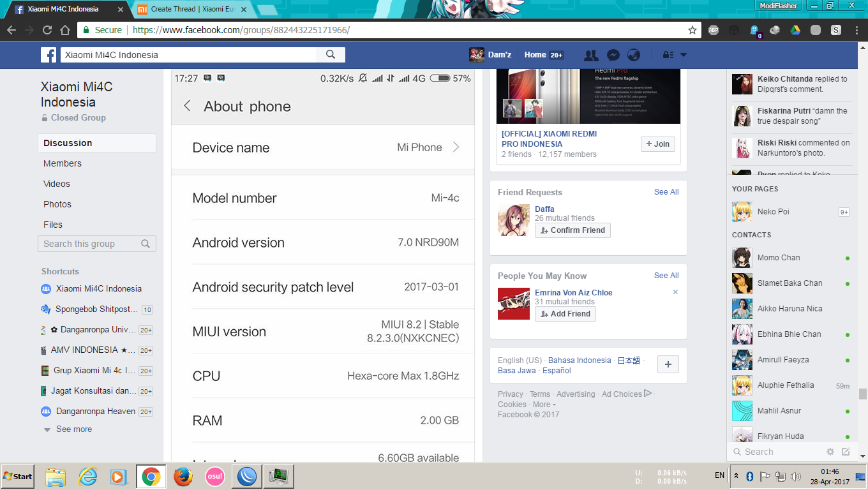The image size is (868, 490).
Task: Expand the More footer dropdown
Action: [544, 405]
